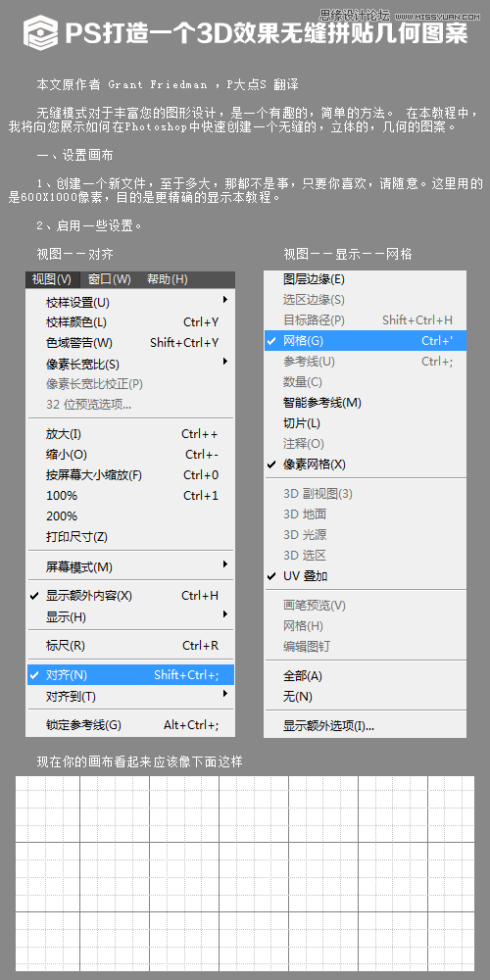The height and width of the screenshot is (980, 490).
Task: Choose 切片(L) entry
Action: click(365, 423)
